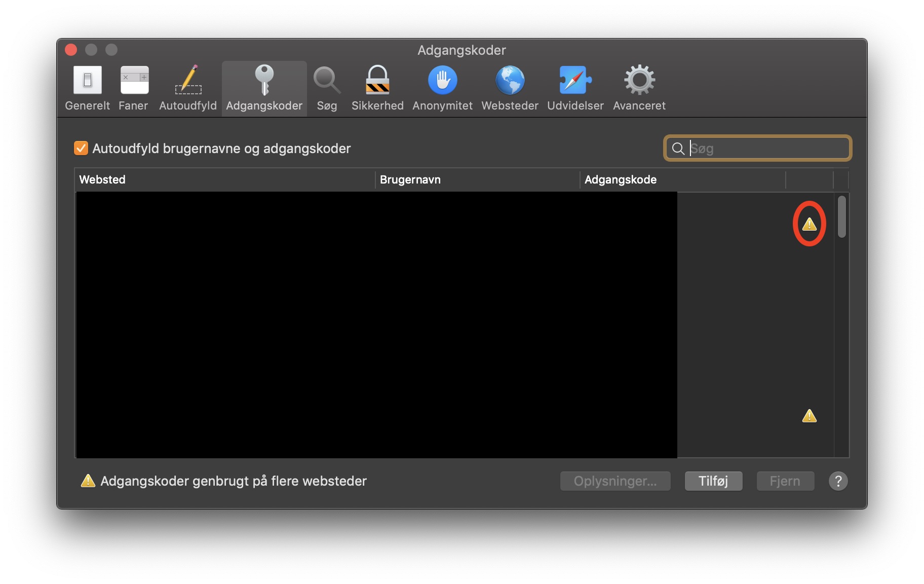924x584 pixels.
Task: Click warning icon beside reused passwords text
Action: [x=88, y=481]
